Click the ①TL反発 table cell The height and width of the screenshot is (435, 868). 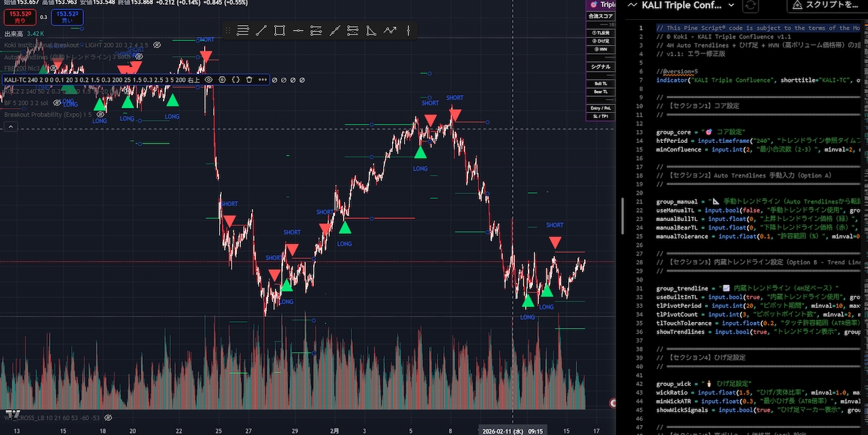pos(600,33)
